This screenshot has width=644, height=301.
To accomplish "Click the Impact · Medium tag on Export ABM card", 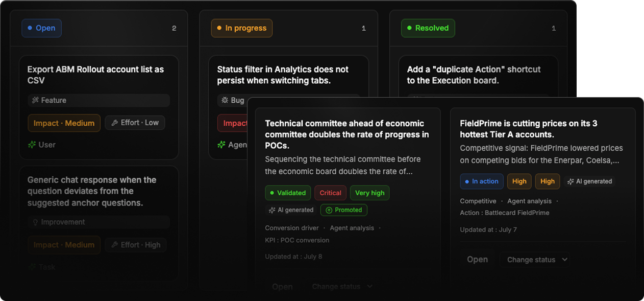I will click(64, 123).
